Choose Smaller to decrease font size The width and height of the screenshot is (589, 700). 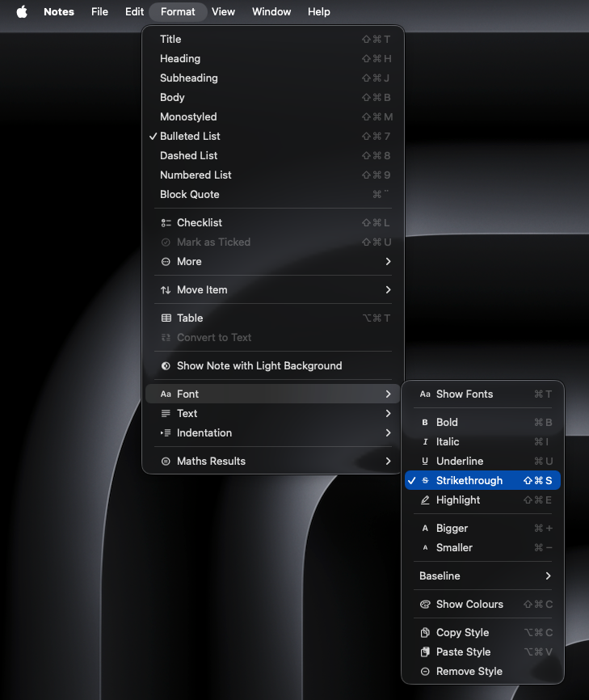[482, 548]
